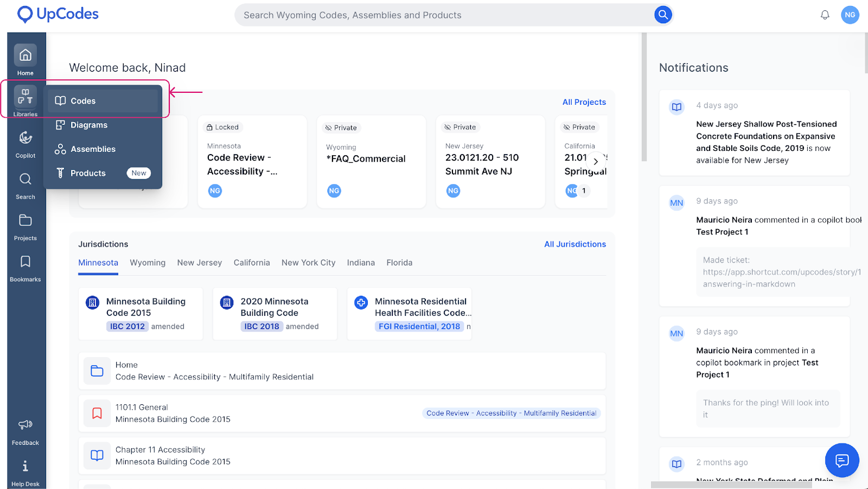Click the search codes input field

click(x=445, y=15)
